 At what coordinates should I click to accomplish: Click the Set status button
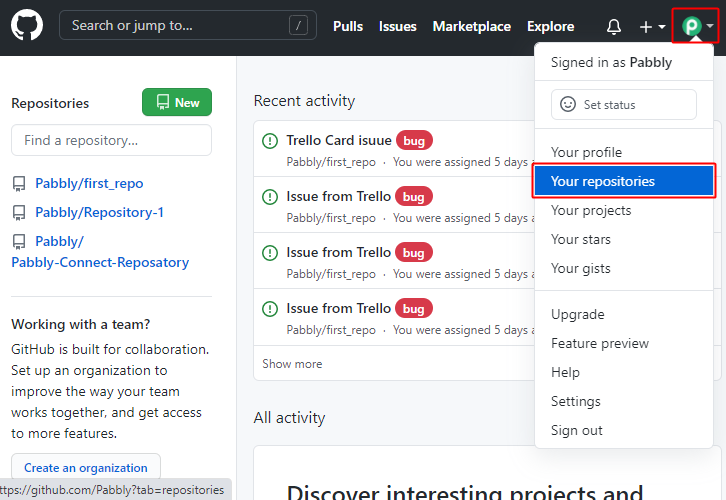pyautogui.click(x=624, y=104)
